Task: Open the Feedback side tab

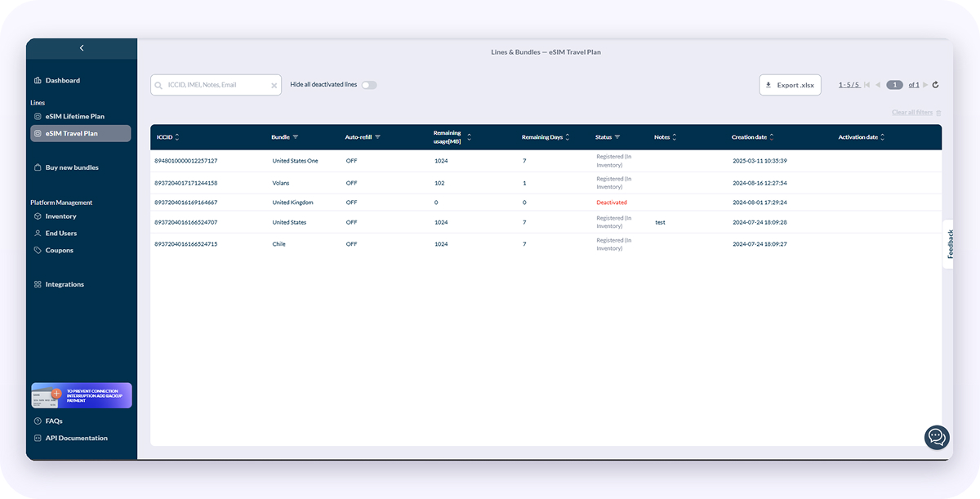Action: (950, 243)
